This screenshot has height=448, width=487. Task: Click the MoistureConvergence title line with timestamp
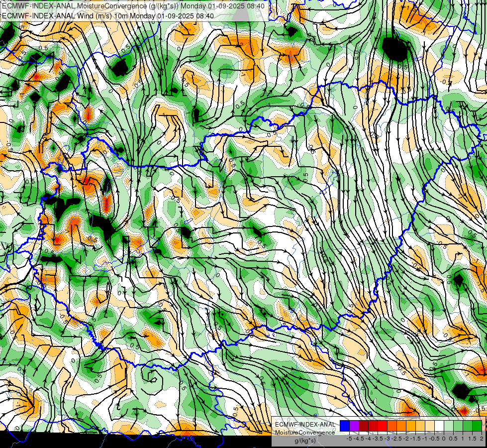133,6
